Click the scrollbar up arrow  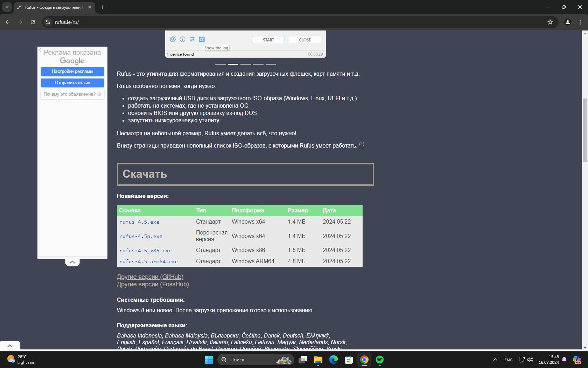585,33
